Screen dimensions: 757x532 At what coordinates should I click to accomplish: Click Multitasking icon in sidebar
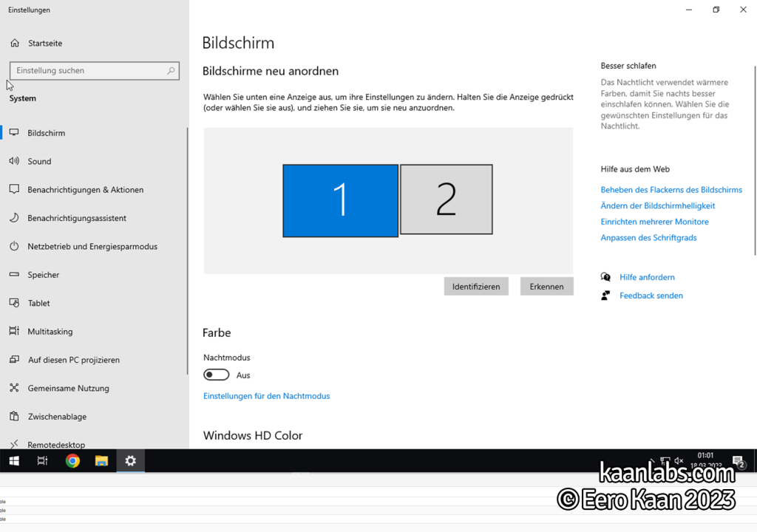(15, 331)
